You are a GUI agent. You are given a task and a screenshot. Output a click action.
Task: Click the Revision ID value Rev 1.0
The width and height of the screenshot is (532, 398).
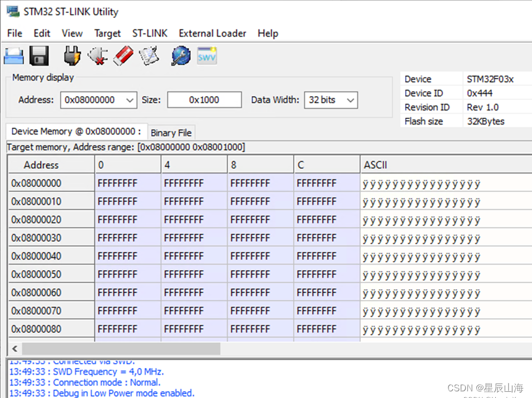(482, 107)
